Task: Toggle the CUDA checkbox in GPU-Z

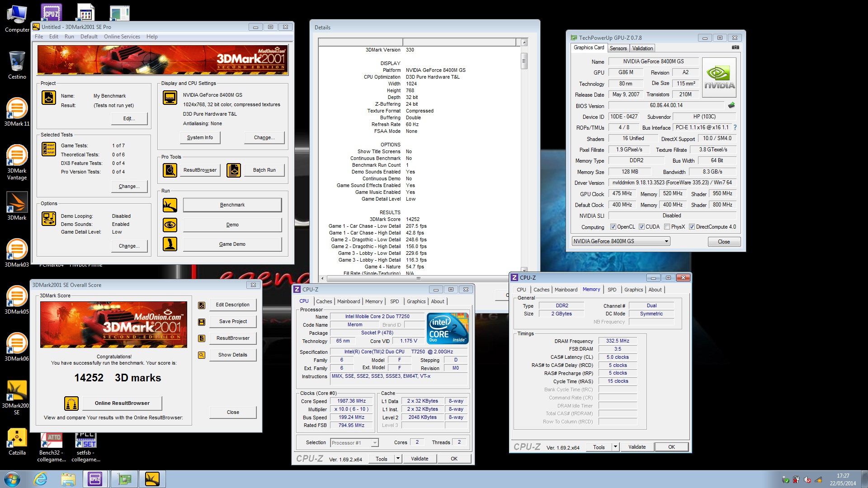Action: pos(642,227)
